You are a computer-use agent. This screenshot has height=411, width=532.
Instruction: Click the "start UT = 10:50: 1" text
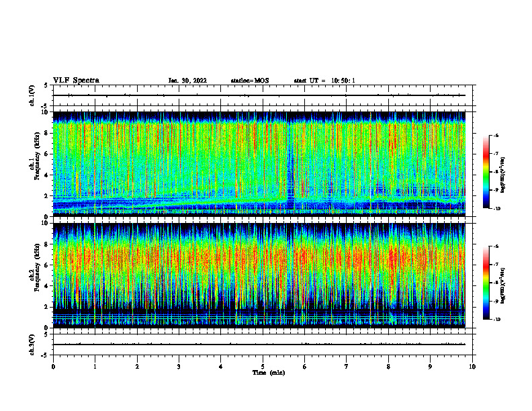coord(324,81)
